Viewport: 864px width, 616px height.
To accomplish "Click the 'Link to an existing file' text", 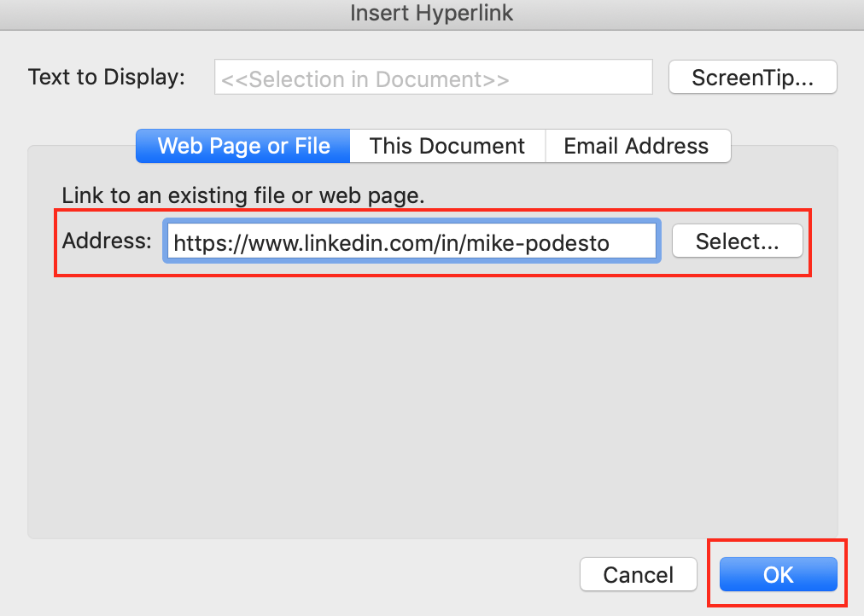I will point(243,195).
